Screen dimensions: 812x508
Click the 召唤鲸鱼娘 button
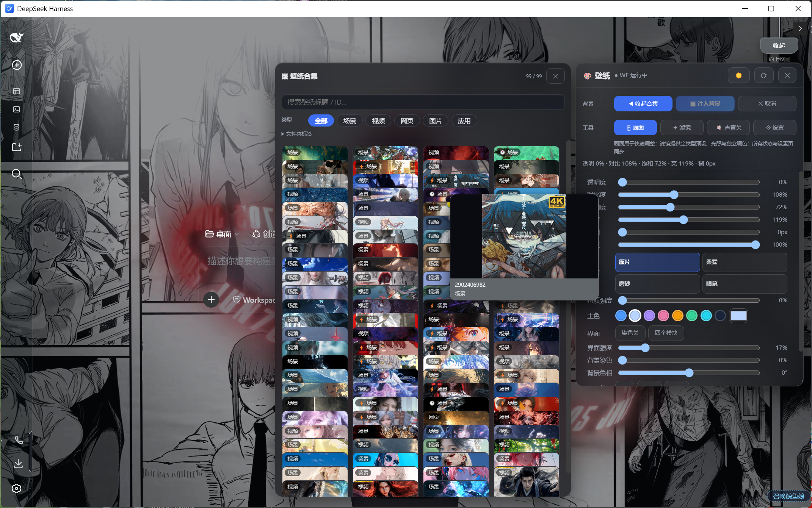point(788,496)
